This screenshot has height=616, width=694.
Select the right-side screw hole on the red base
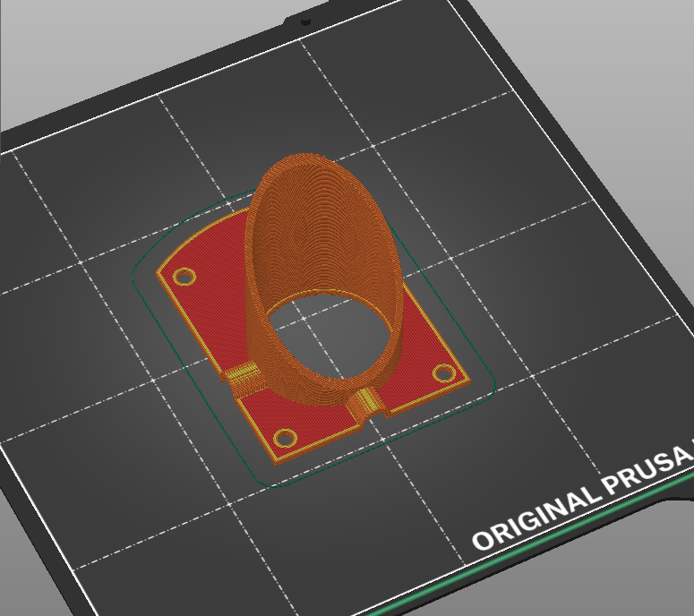[x=442, y=374]
